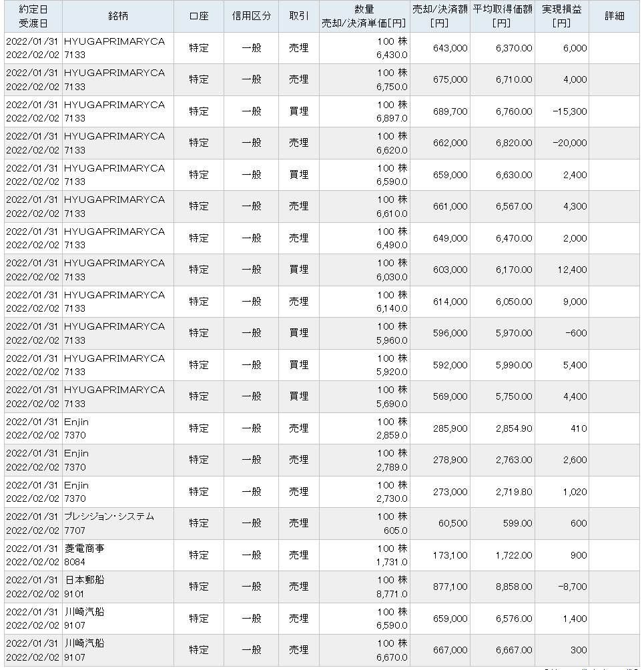
Task: Select the 6,170.00 average cost value
Action: pyautogui.click(x=514, y=270)
